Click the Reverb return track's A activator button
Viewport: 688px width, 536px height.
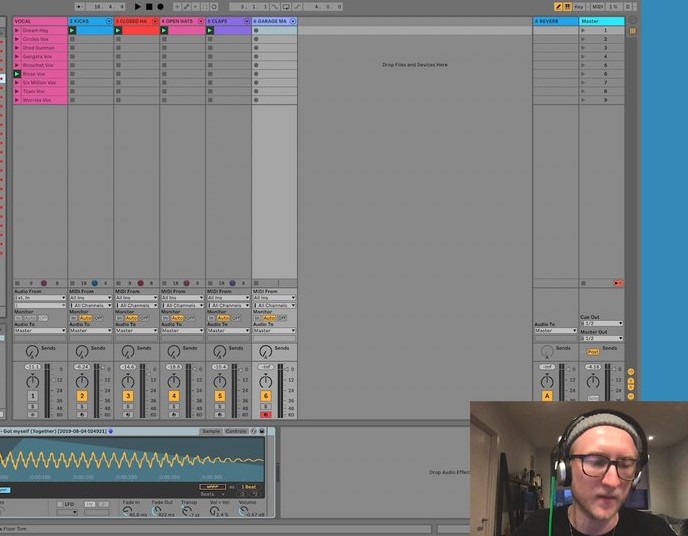click(547, 396)
